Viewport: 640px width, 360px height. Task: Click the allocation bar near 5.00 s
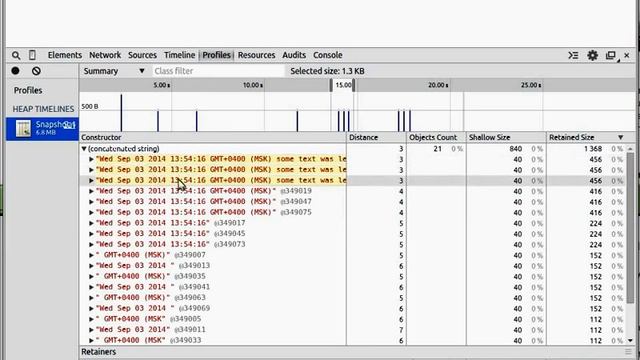pos(158,121)
